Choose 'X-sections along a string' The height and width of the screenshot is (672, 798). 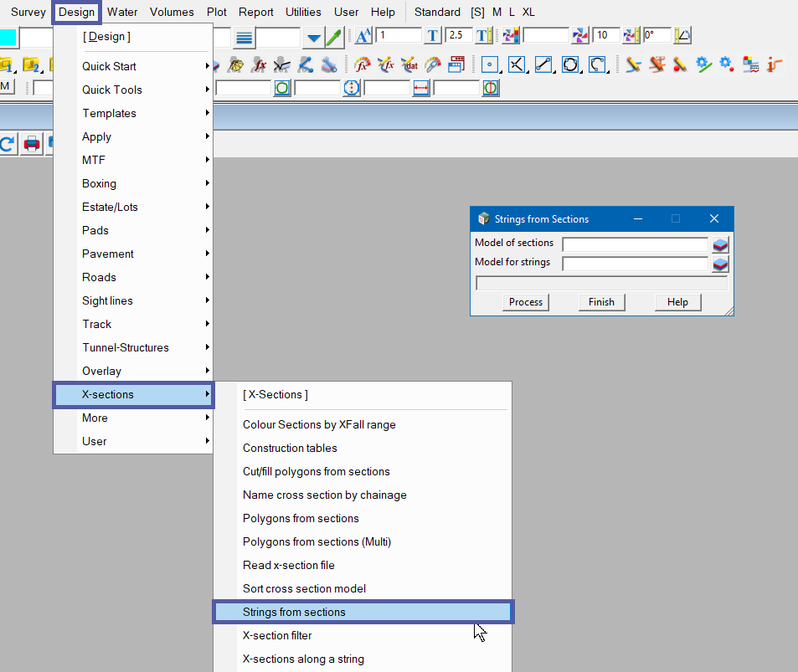(303, 659)
